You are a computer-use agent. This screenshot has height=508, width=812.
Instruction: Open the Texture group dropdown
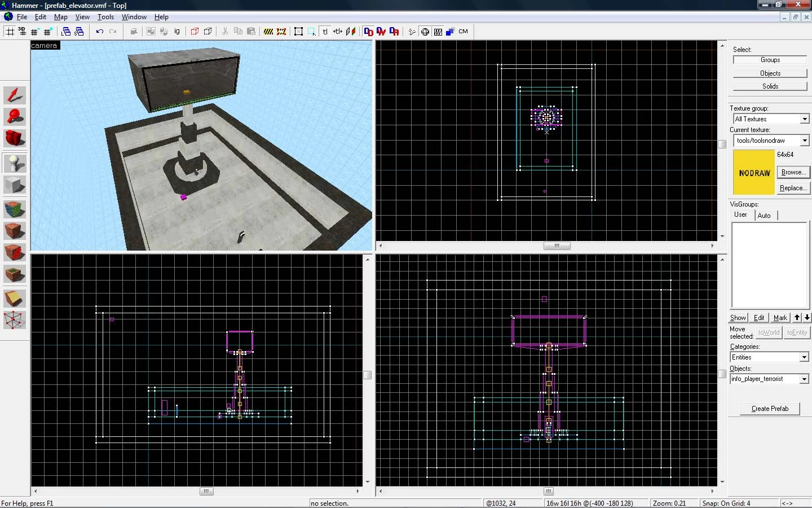pyautogui.click(x=771, y=119)
